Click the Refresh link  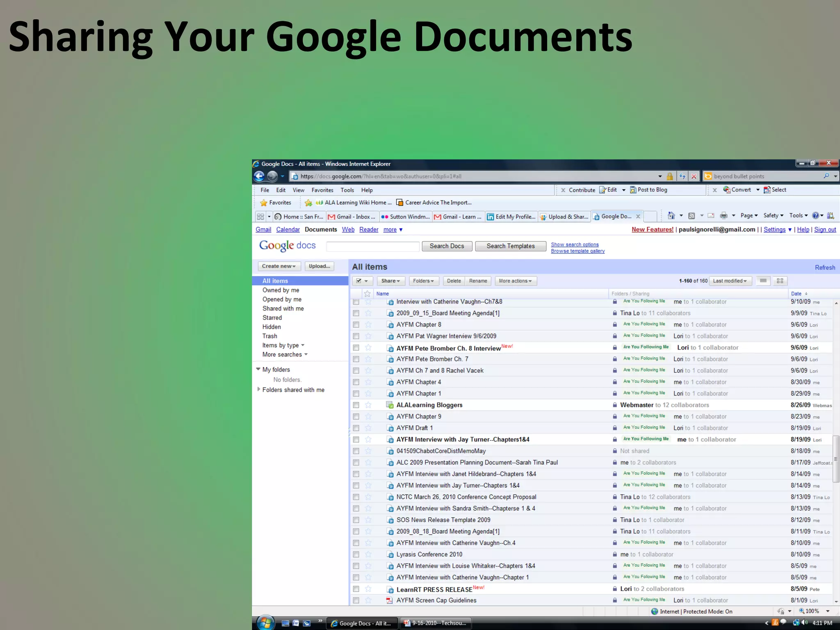[x=825, y=267]
